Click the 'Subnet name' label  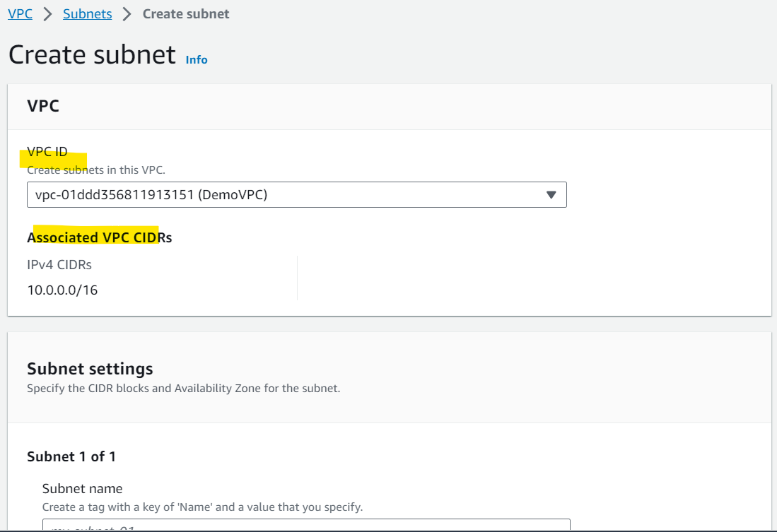tap(82, 489)
